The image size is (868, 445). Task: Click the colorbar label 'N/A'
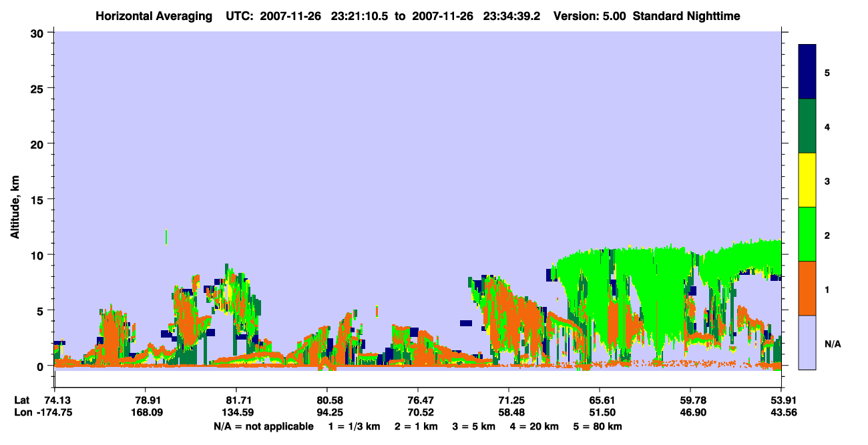(832, 344)
